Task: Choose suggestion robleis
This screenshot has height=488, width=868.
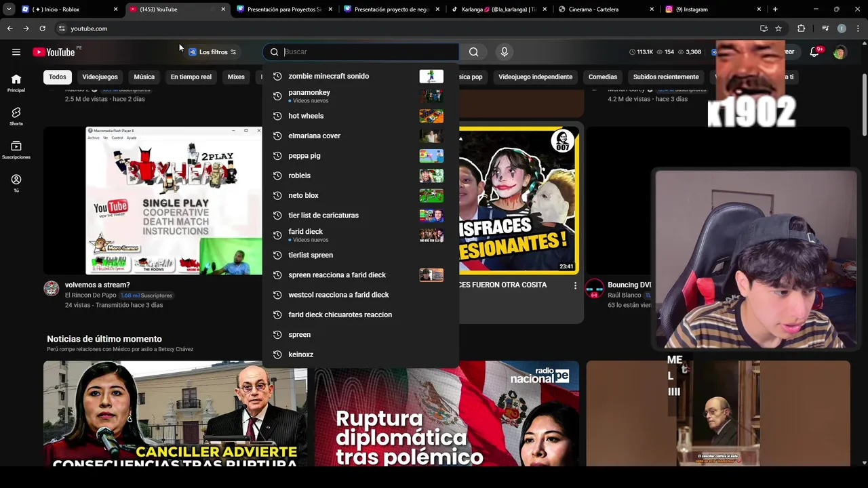Action: [361, 176]
